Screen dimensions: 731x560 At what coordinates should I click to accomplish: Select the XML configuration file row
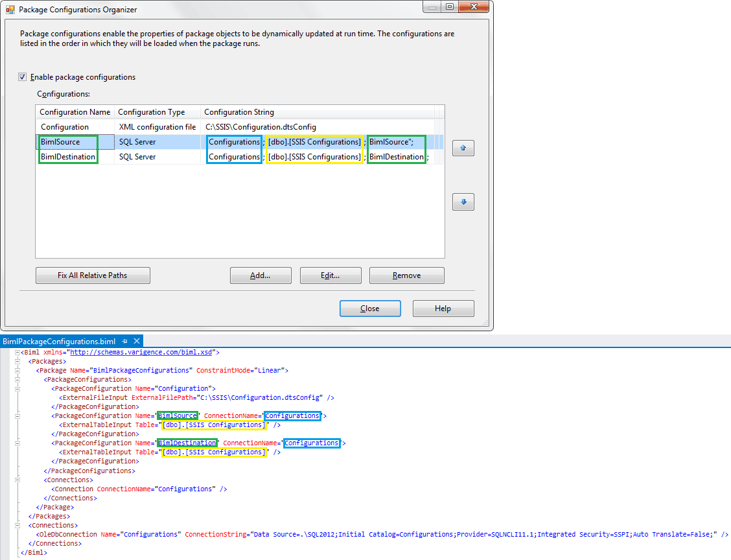click(157, 127)
